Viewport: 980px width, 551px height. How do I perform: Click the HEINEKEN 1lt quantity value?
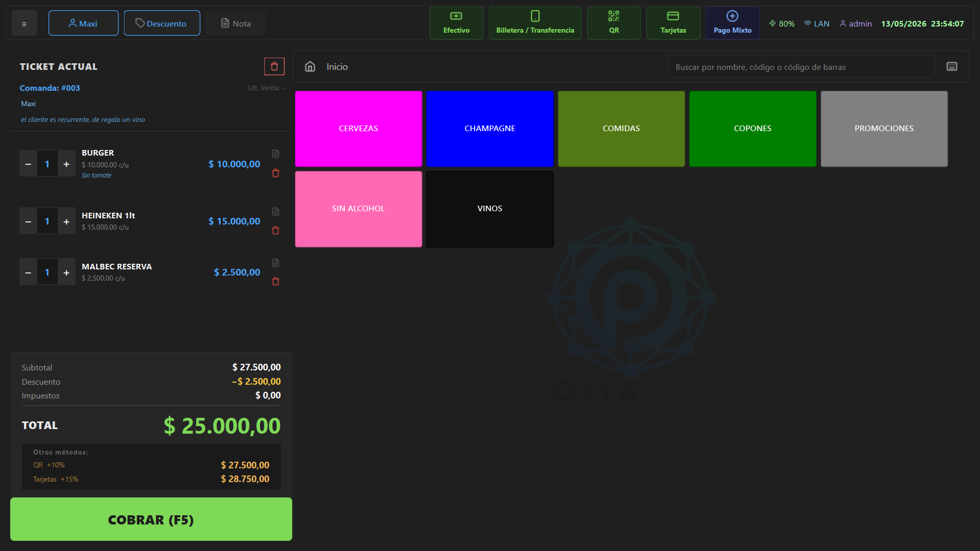[x=47, y=221]
